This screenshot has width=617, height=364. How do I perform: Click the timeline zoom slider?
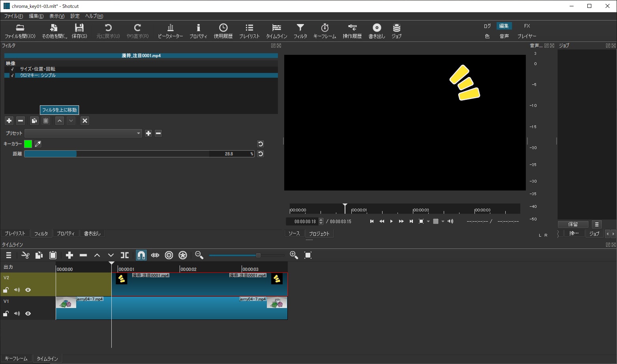246,255
